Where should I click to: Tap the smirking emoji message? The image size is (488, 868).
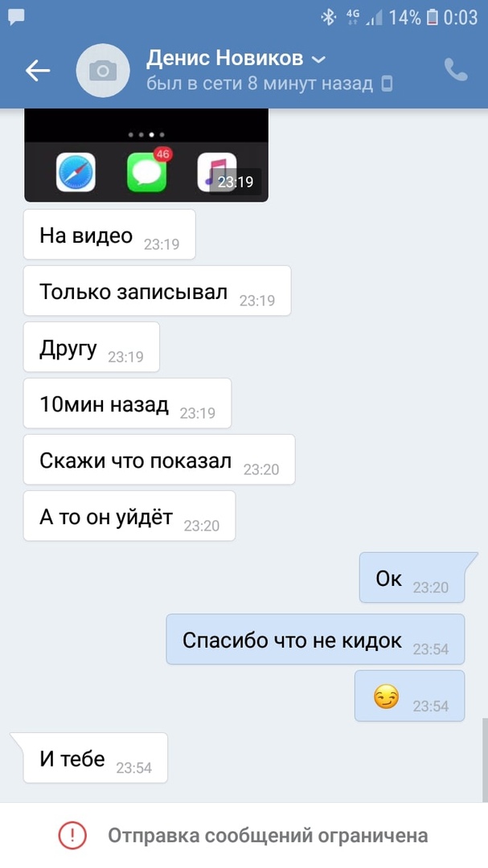point(410,696)
